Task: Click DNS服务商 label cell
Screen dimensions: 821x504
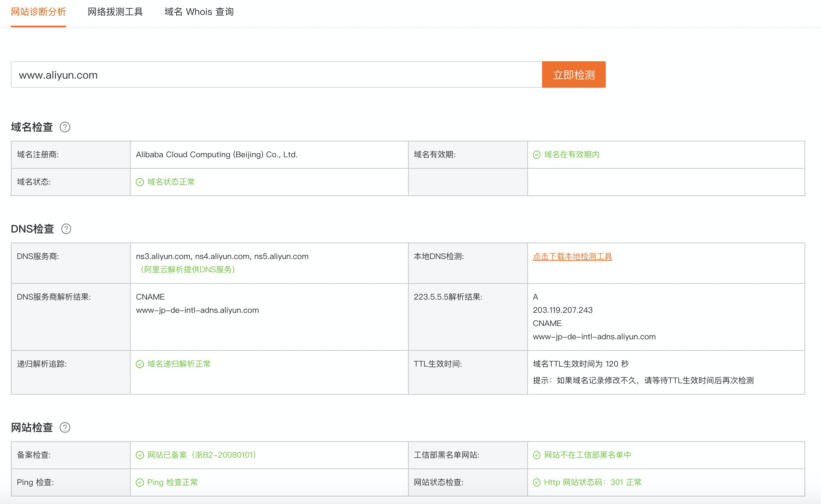Action: click(x=71, y=263)
